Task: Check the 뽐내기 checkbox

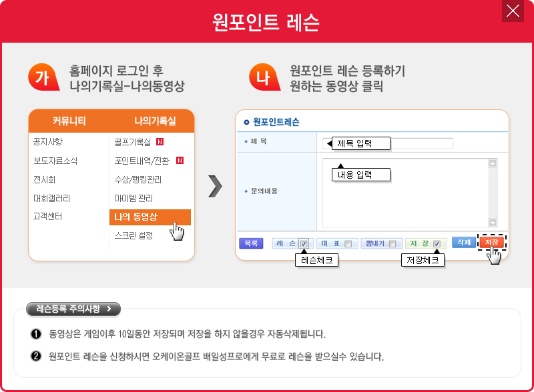Action: click(x=392, y=243)
